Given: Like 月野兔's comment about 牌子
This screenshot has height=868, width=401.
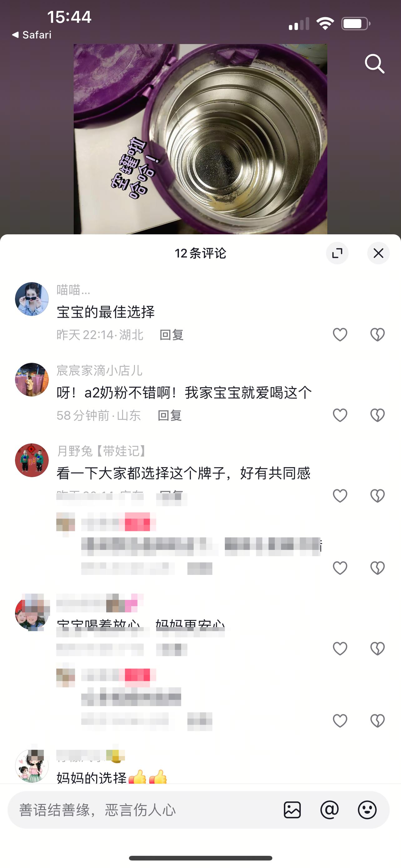Looking at the screenshot, I should pos(340,496).
